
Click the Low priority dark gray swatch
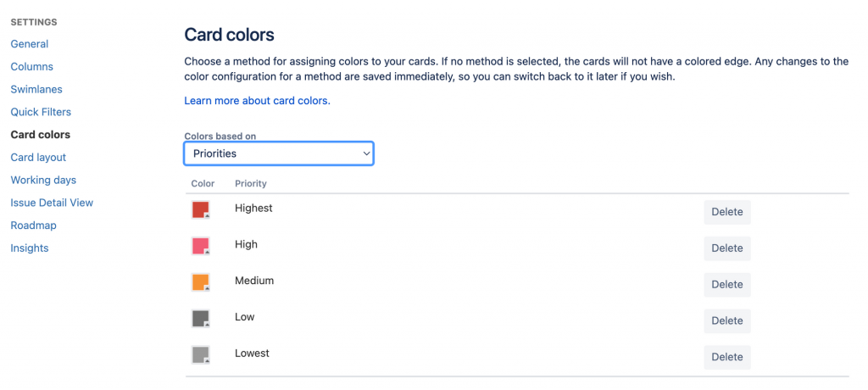(x=201, y=319)
